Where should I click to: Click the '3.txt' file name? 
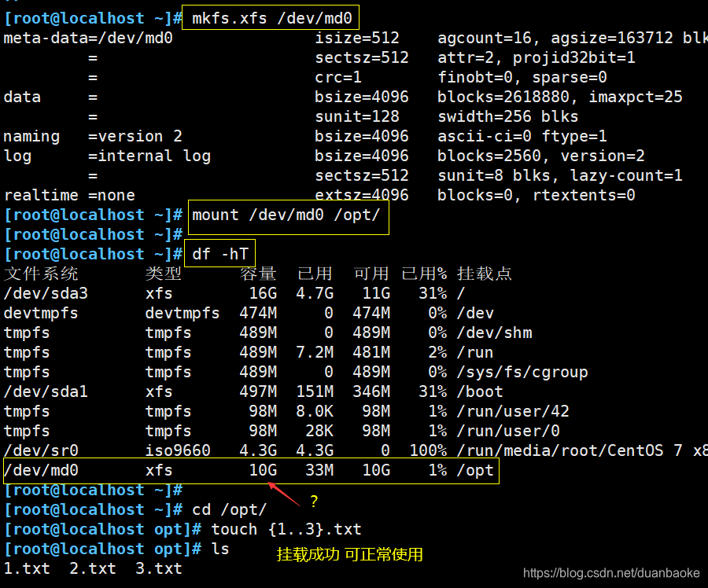coord(158,568)
